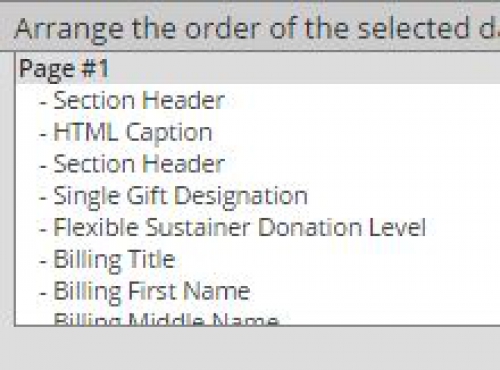Screen dimensions: 500x370
Task: Select the Section Header item below HTML Caption
Action: pyautogui.click(x=258, y=164)
